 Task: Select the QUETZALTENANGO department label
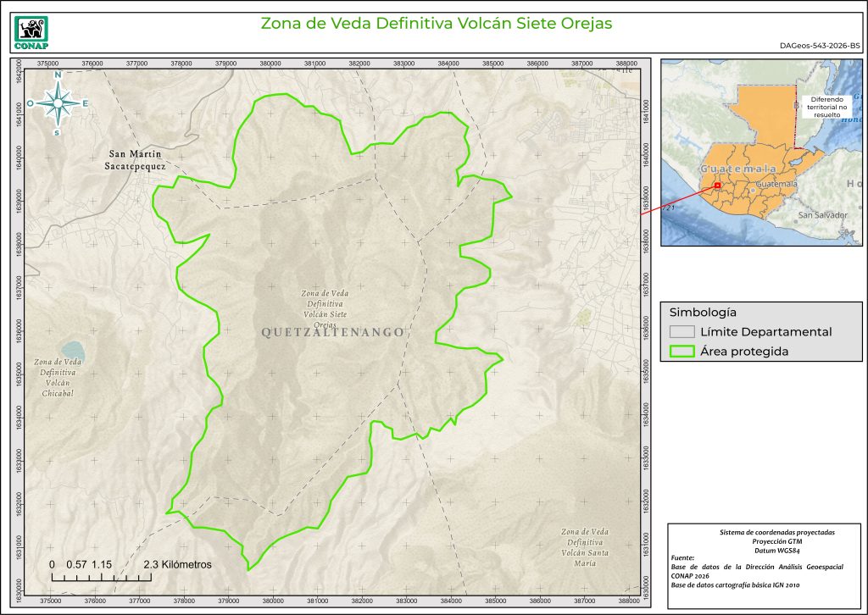333,333
